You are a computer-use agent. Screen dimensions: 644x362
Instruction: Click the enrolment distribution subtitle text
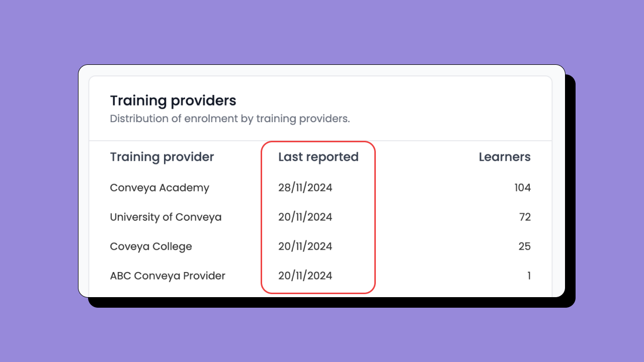click(x=229, y=119)
